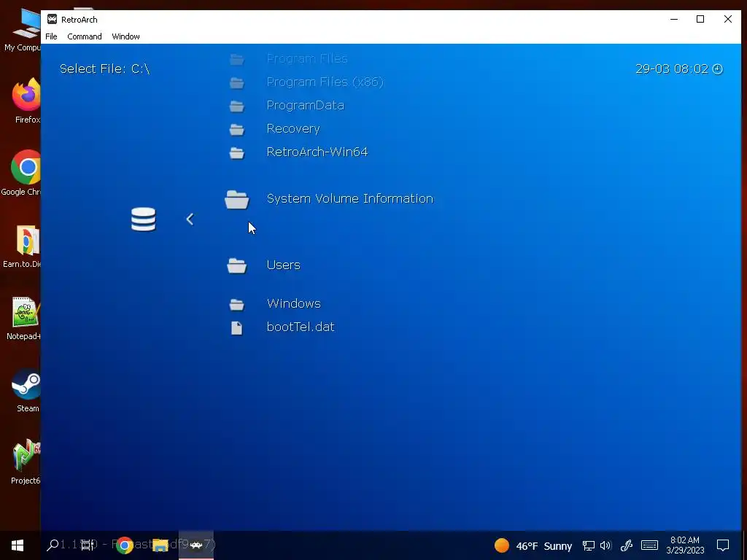Image resolution: width=747 pixels, height=560 pixels.
Task: Select System Volume Information entry
Action: click(x=349, y=198)
